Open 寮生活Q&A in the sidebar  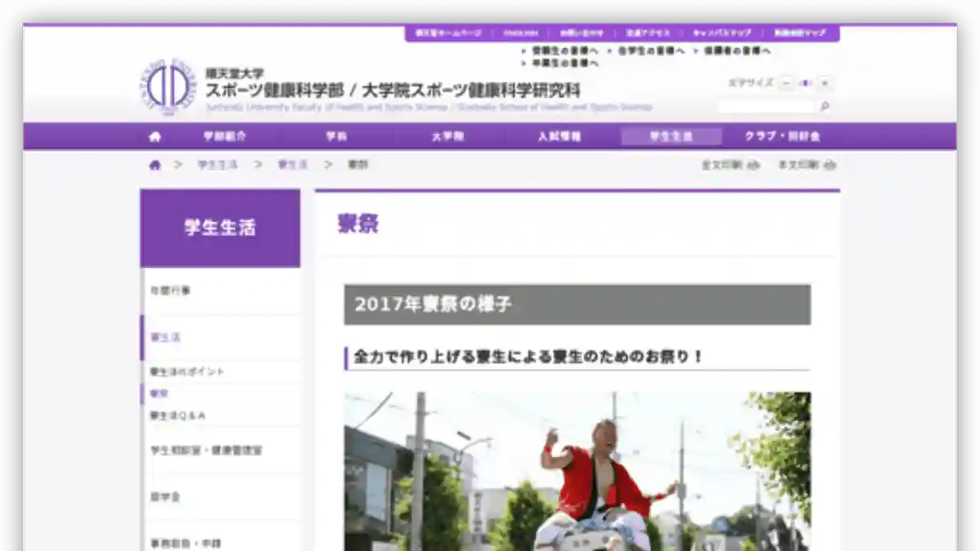177,415
